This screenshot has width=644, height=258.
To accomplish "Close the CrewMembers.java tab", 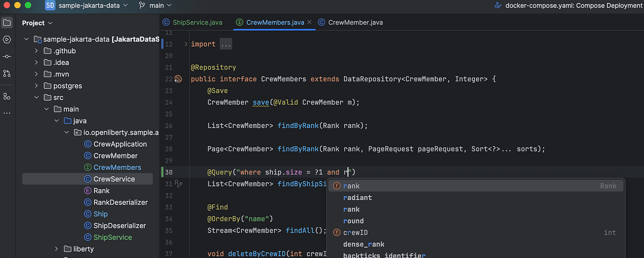I will 309,22.
